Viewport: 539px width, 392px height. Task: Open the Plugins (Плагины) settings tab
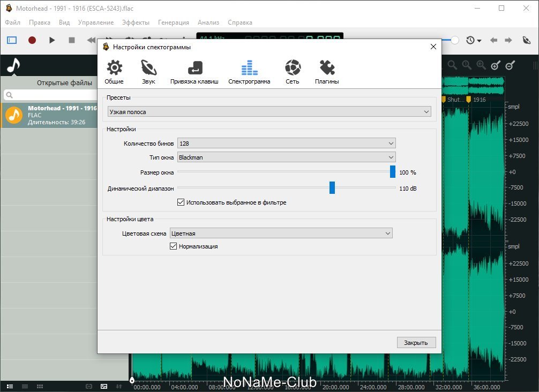click(x=327, y=72)
